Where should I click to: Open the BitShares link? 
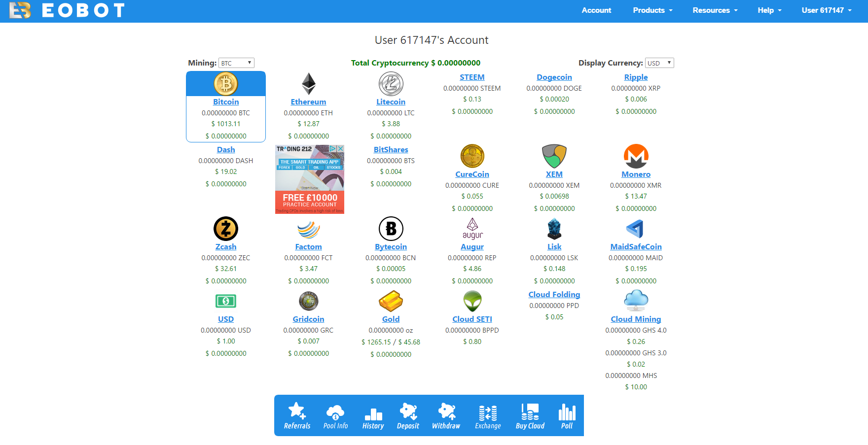(391, 150)
